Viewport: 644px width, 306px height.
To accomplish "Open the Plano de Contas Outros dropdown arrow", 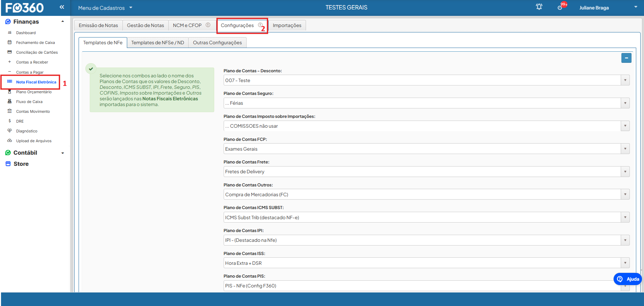I will [625, 195].
